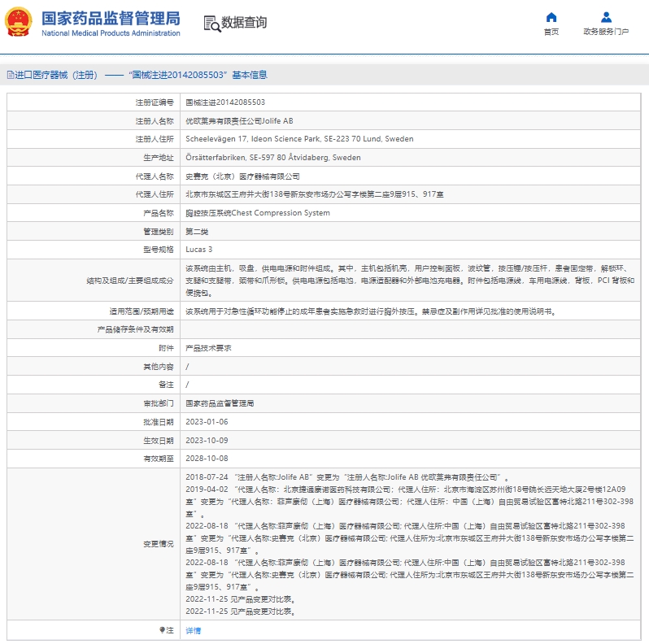Click the 政务服务门户 text label
This screenshot has width=649, height=644.
coord(607,32)
